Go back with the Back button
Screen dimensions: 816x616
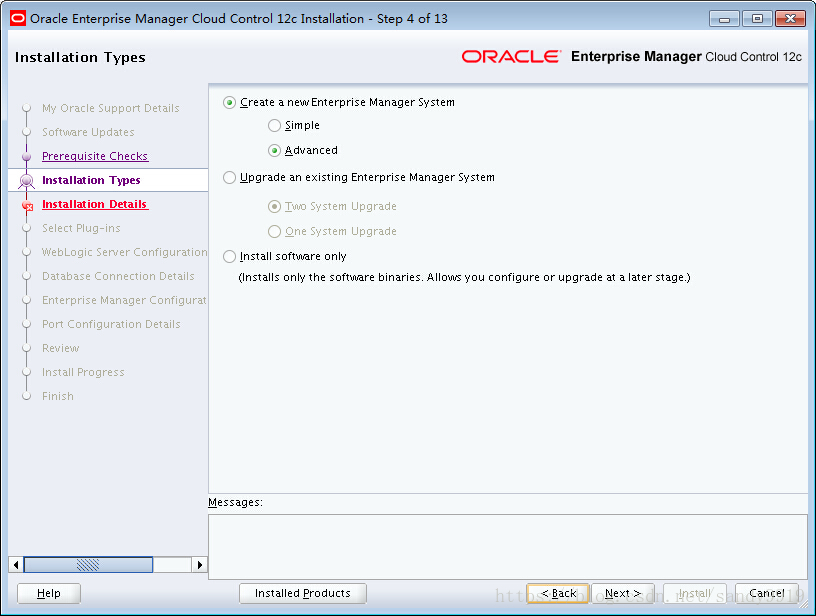pyautogui.click(x=557, y=593)
